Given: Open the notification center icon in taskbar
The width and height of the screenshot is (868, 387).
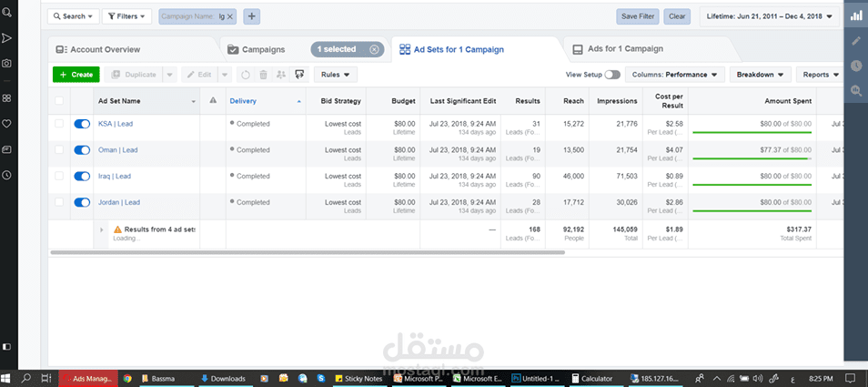Looking at the screenshot, I should 850,379.
